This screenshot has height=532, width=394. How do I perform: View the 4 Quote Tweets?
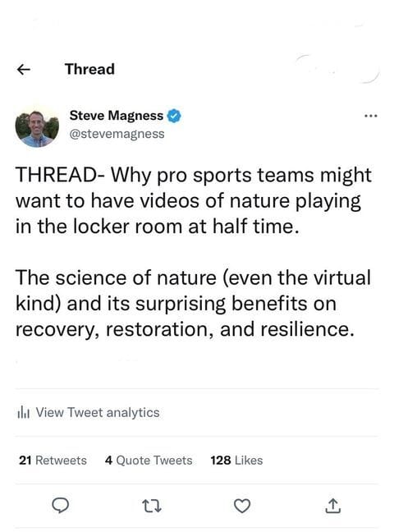point(149,461)
